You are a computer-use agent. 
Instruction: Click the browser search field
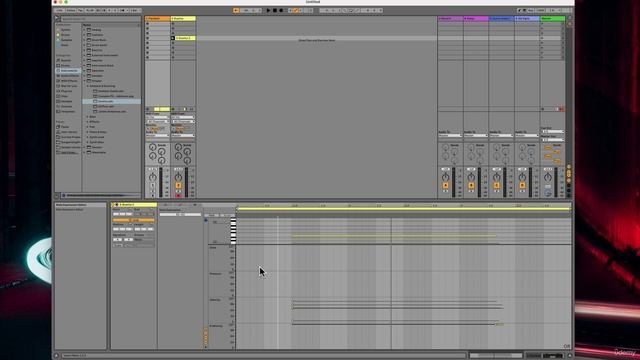[100, 19]
